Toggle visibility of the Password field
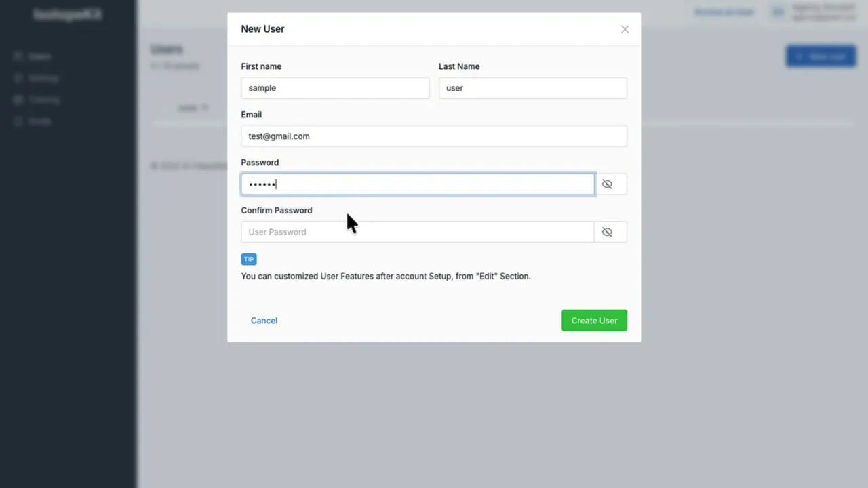 607,184
